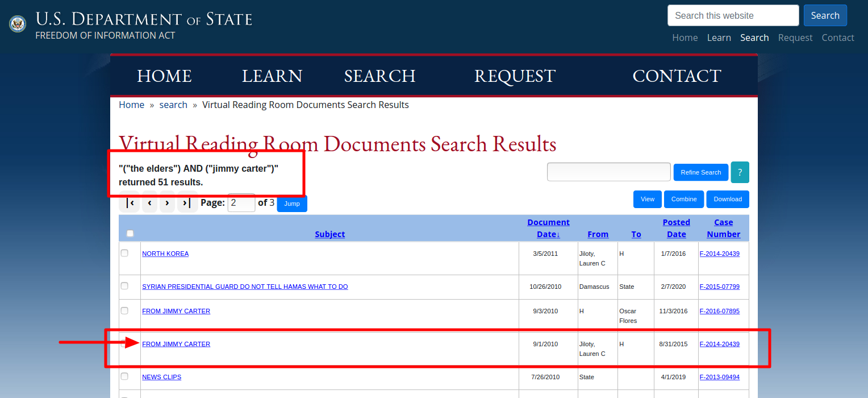Click the posted date 8/31/2015
868x398 pixels.
coord(673,344)
